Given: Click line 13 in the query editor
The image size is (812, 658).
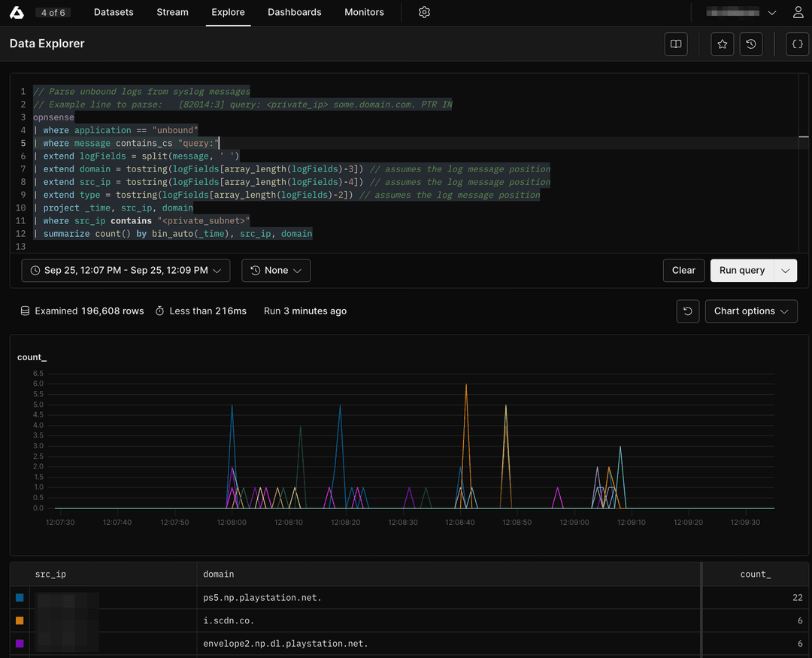Looking at the screenshot, I should (x=75, y=246).
